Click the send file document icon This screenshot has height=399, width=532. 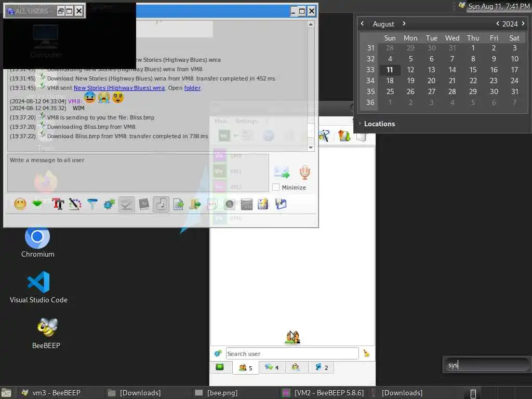click(178, 204)
